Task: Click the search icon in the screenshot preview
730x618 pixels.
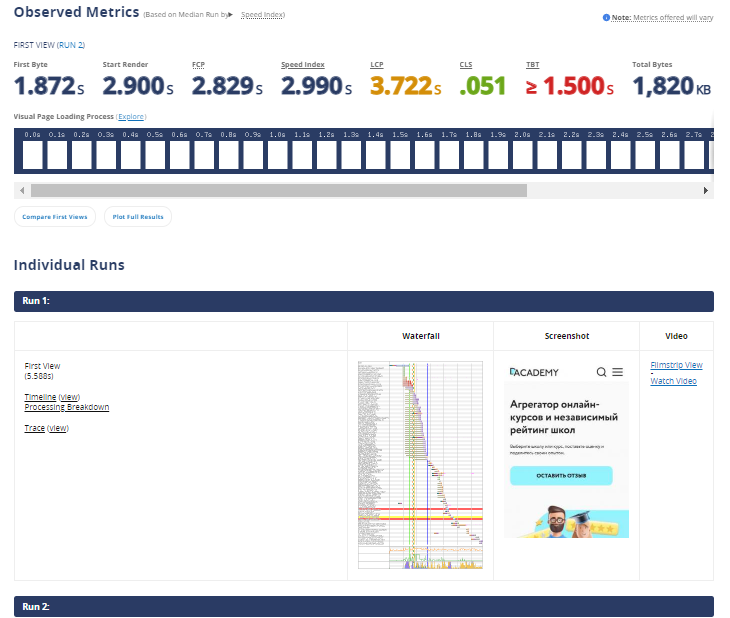Action: [x=601, y=372]
